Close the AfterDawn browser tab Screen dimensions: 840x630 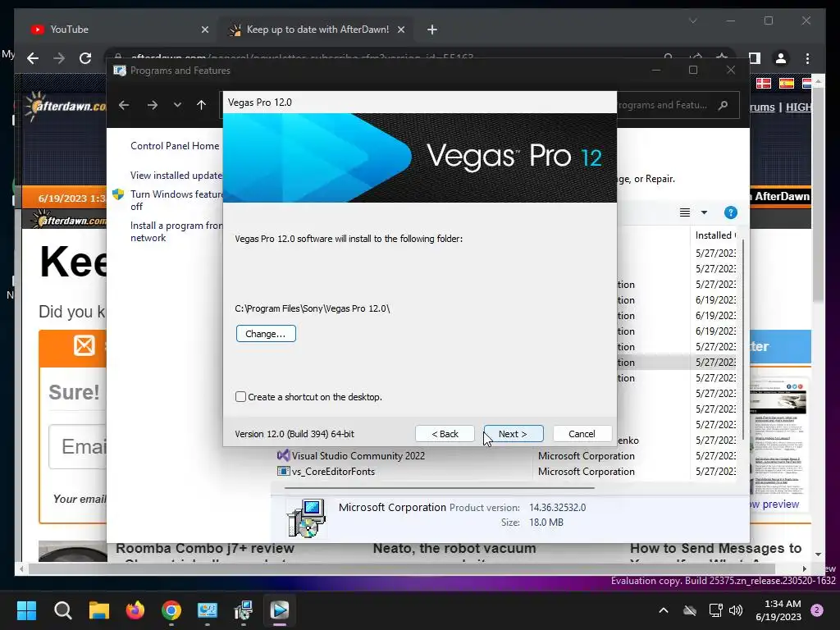(x=400, y=30)
